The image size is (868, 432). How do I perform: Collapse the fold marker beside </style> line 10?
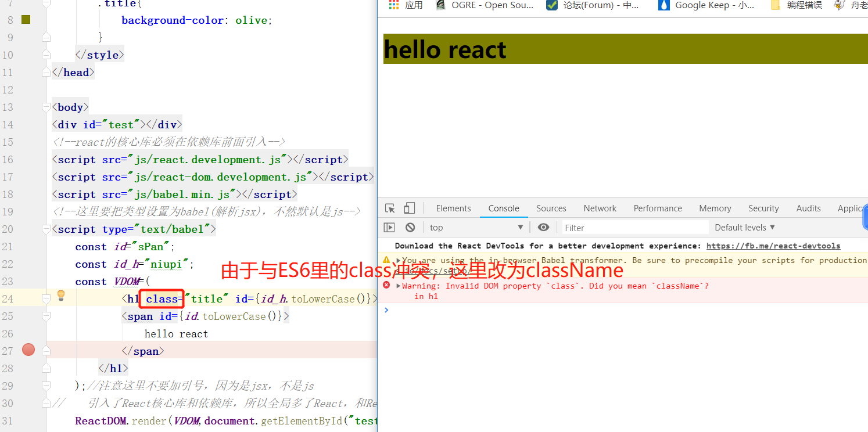[x=46, y=55]
